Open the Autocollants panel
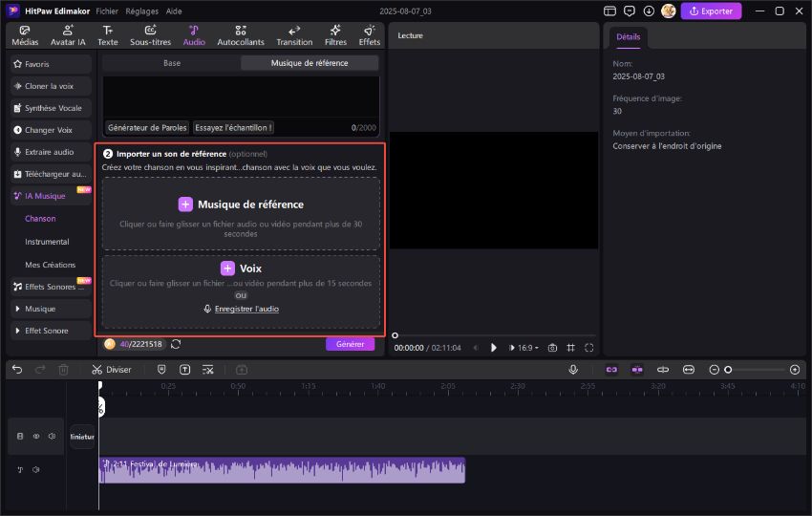The width and height of the screenshot is (812, 516). (241, 35)
